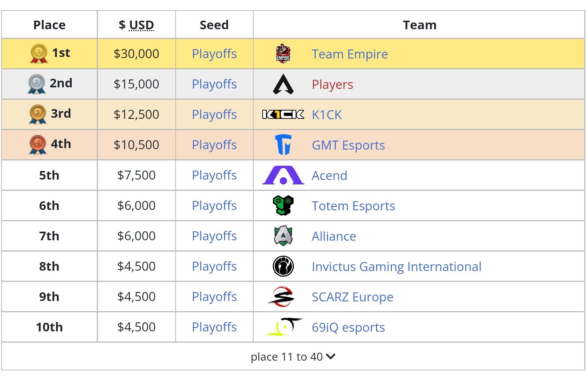The image size is (588, 382).
Task: Click the Team Empire logo icon
Action: click(283, 54)
